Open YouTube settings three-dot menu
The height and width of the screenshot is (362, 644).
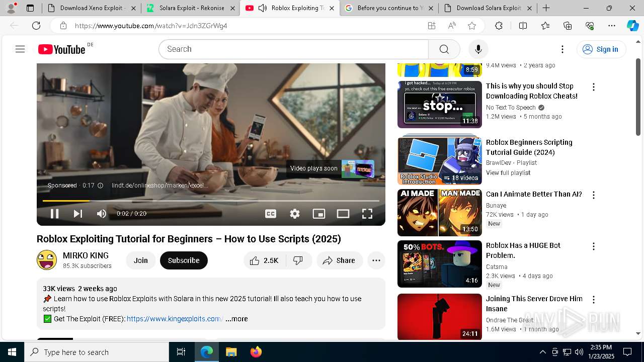[x=562, y=49]
